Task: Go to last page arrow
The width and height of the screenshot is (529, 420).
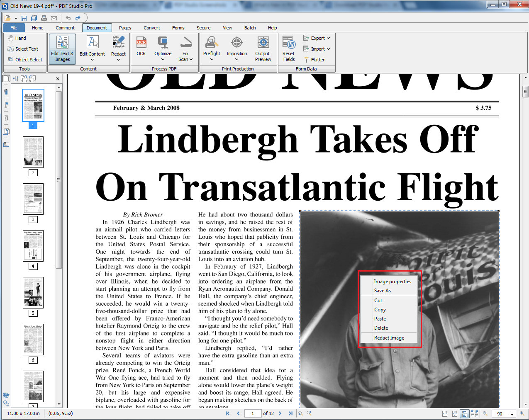Action: (290, 413)
